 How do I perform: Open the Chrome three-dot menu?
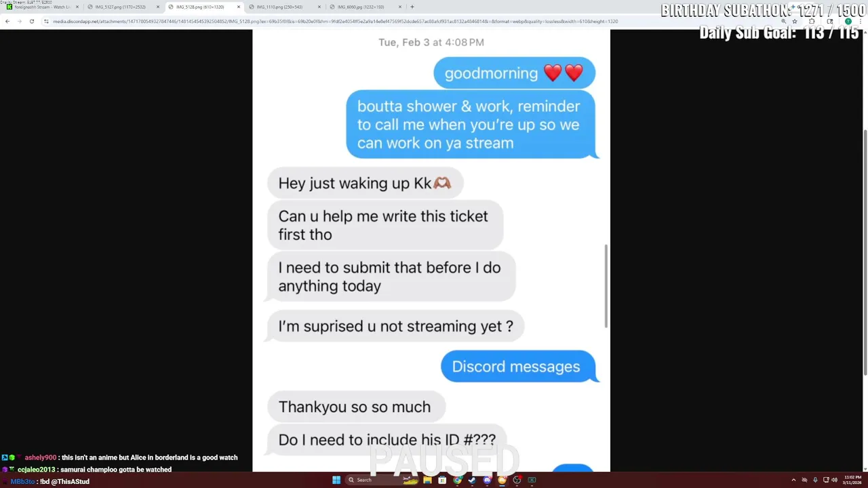[861, 21]
